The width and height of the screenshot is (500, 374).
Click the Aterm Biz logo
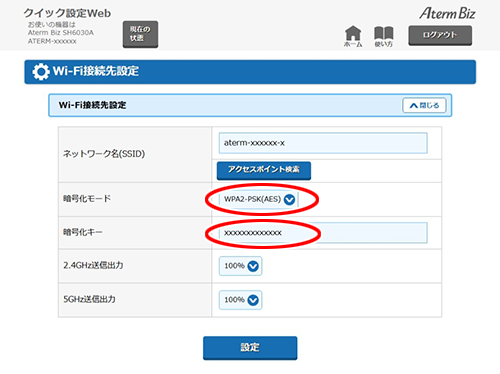[x=447, y=13]
